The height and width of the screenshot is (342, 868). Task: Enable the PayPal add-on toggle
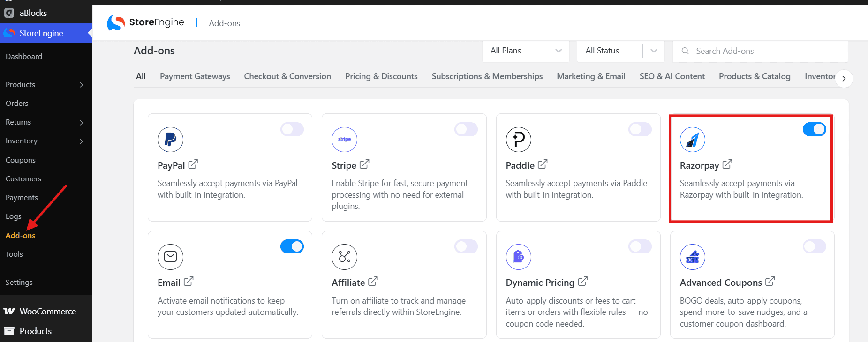[x=292, y=129]
